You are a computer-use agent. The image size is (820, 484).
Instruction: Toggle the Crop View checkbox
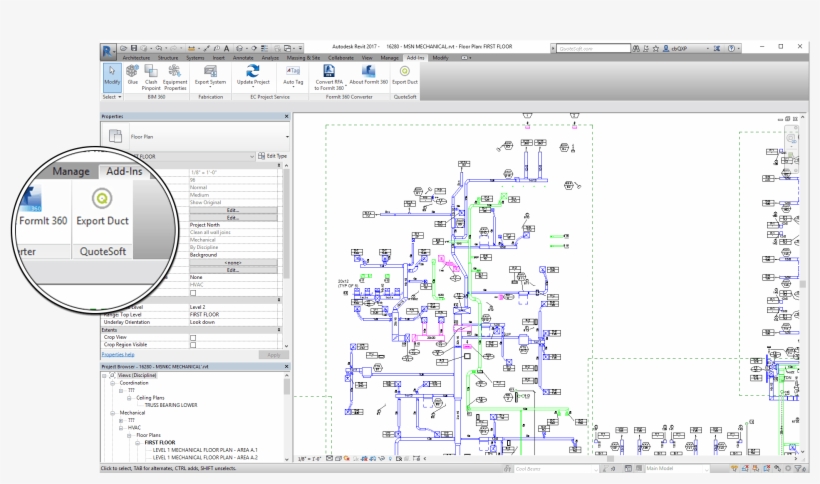(x=193, y=338)
